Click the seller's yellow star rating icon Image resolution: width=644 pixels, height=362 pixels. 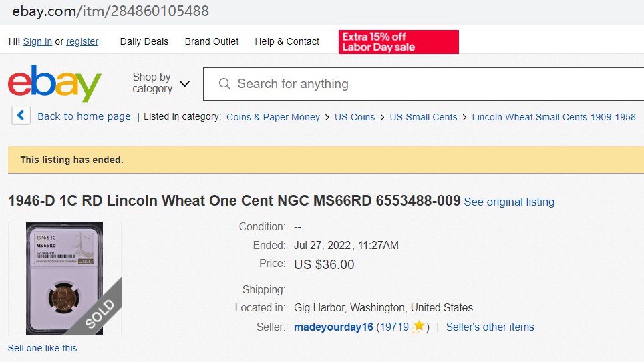418,327
